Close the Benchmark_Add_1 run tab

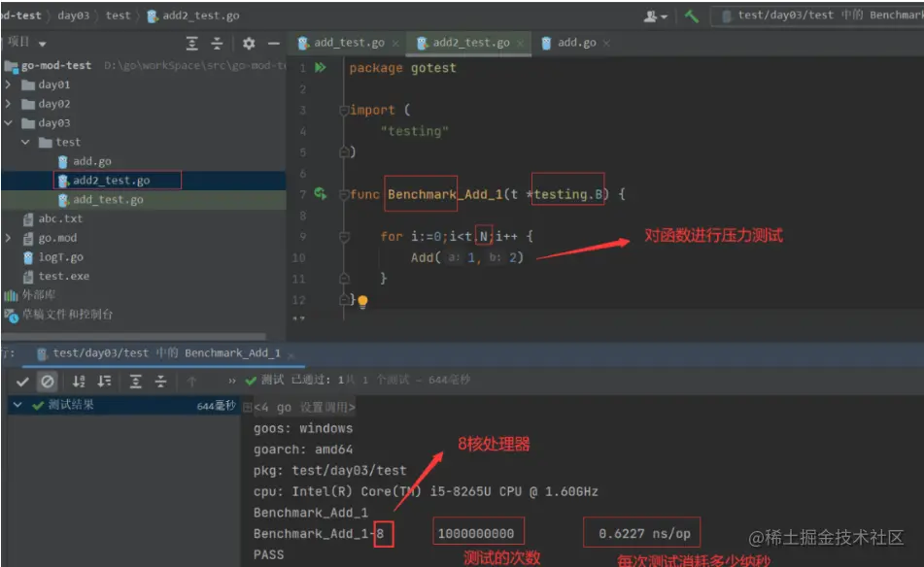pyautogui.click(x=291, y=353)
